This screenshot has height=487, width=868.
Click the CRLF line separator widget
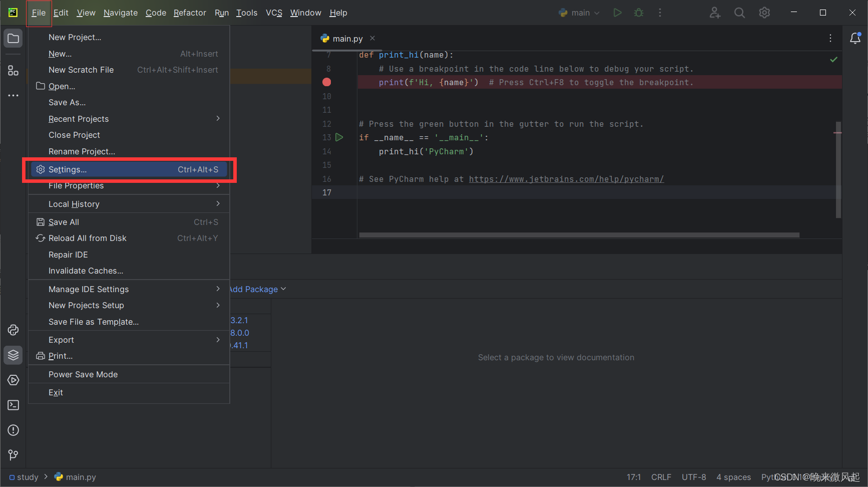pos(661,477)
